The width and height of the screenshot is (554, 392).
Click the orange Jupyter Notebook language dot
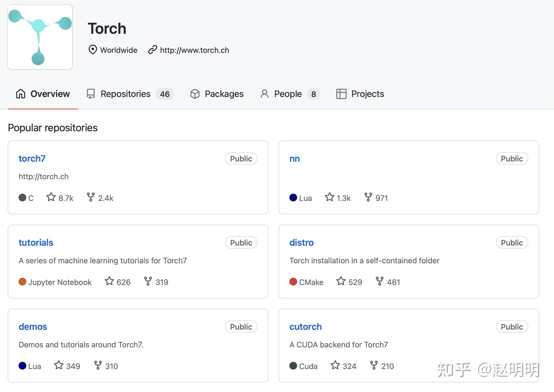pyautogui.click(x=22, y=282)
